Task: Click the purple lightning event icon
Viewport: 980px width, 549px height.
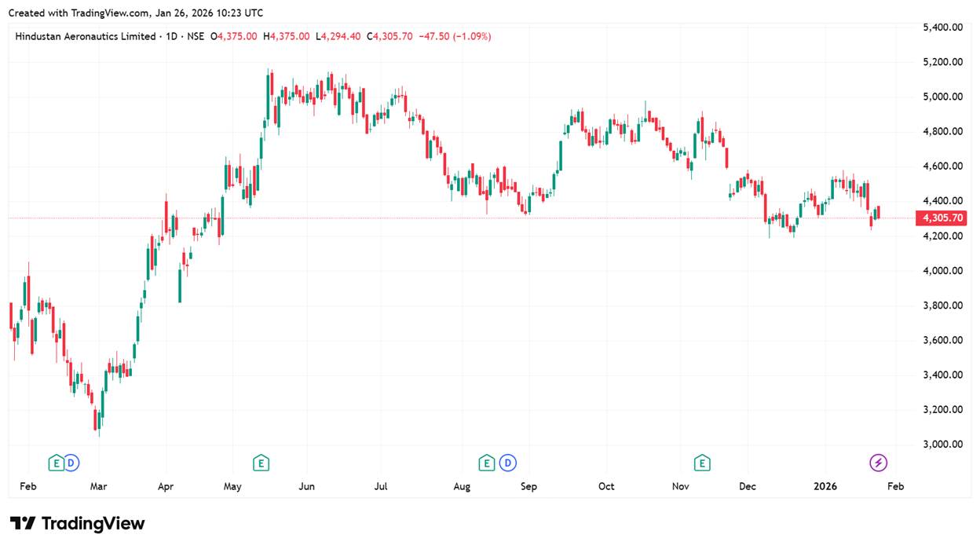Action: click(x=879, y=463)
